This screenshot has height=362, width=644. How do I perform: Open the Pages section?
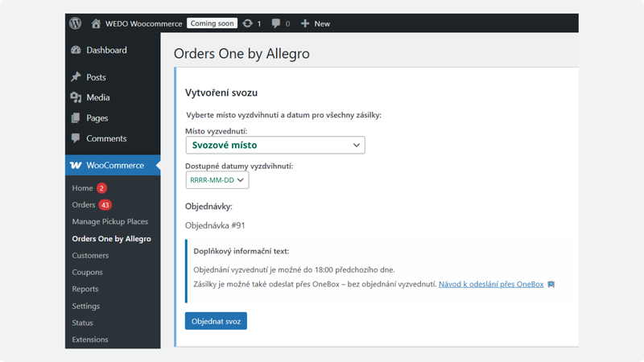(x=97, y=118)
